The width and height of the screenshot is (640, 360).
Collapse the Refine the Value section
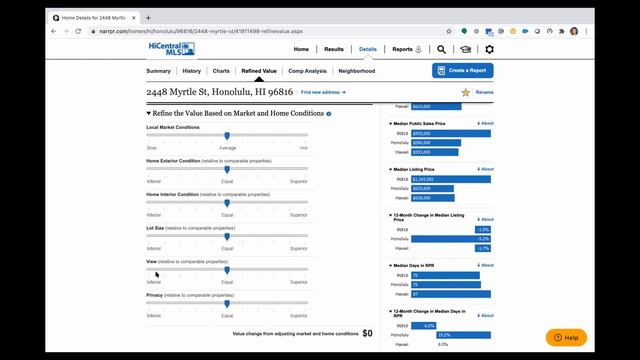149,113
